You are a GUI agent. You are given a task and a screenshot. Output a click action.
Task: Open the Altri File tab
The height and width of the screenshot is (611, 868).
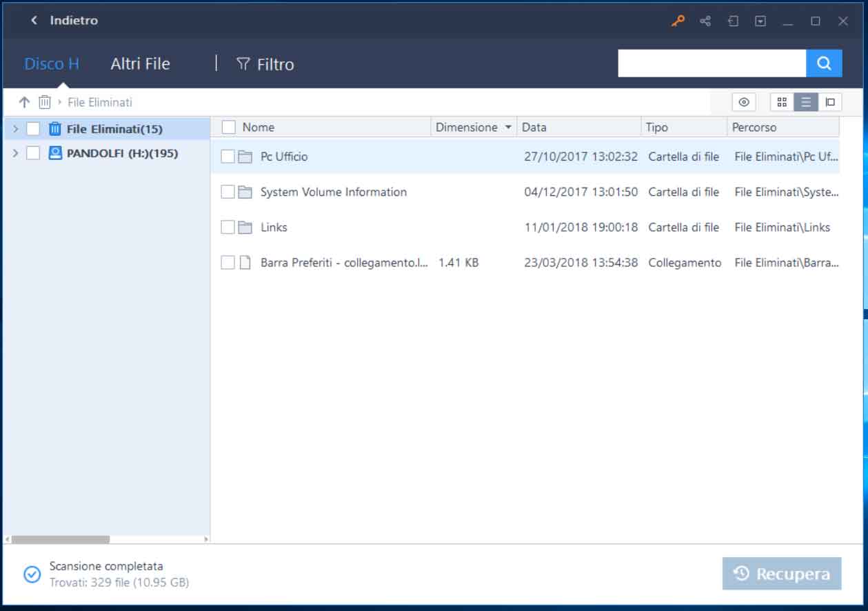point(140,63)
